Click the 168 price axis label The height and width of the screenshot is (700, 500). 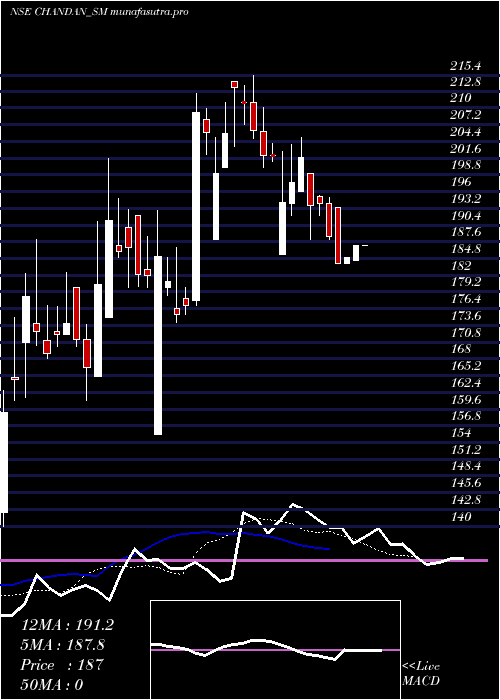click(461, 349)
